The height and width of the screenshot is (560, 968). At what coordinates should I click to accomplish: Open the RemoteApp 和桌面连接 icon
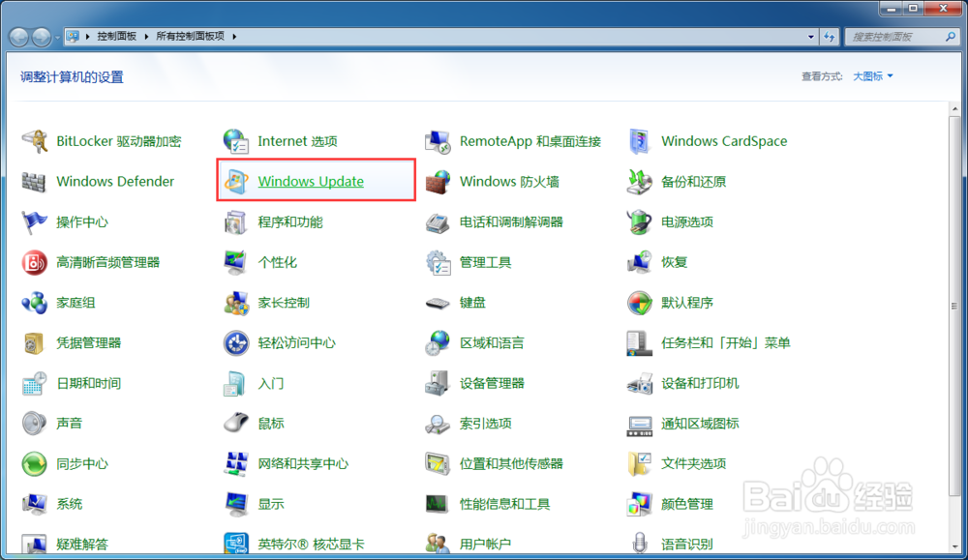(x=438, y=141)
